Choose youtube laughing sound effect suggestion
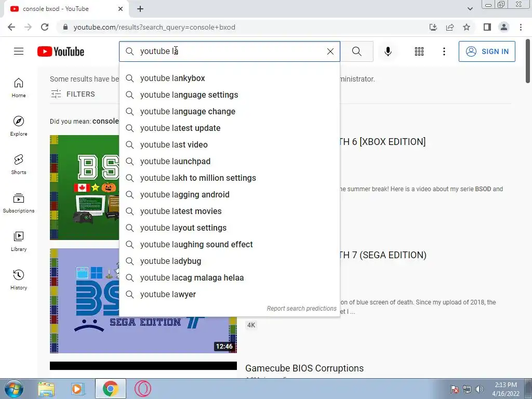Screen dimensions: 532x399 pyautogui.click(x=229, y=244)
